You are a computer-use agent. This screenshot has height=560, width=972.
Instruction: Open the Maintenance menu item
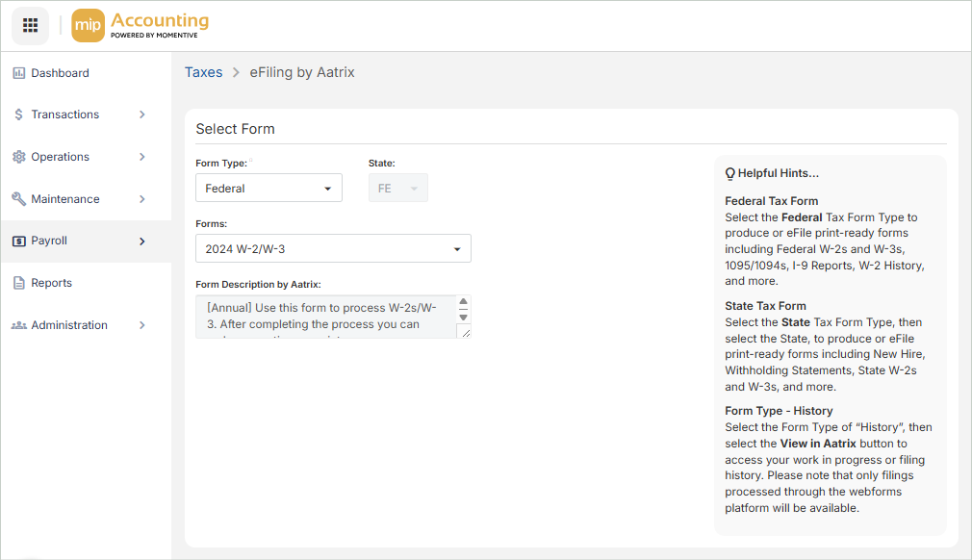[65, 199]
